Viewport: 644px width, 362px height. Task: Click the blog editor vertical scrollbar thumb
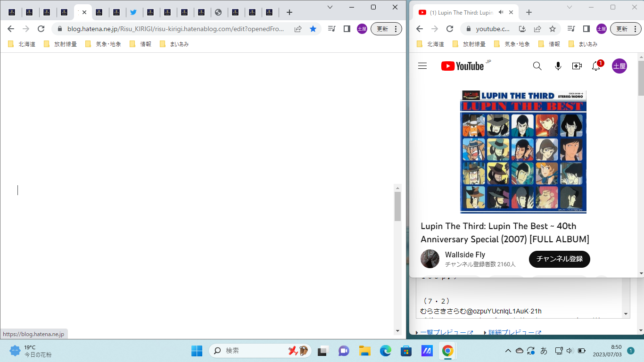point(397,206)
